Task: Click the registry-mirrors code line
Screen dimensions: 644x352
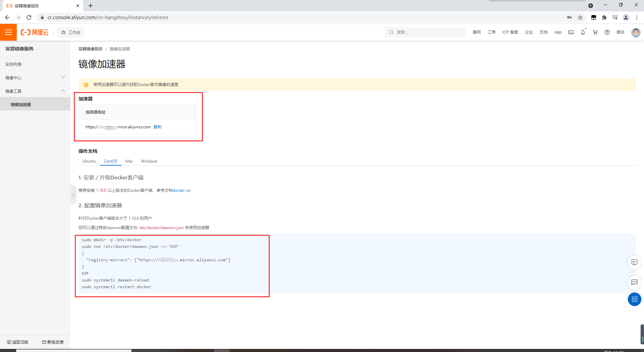Action: click(x=158, y=260)
